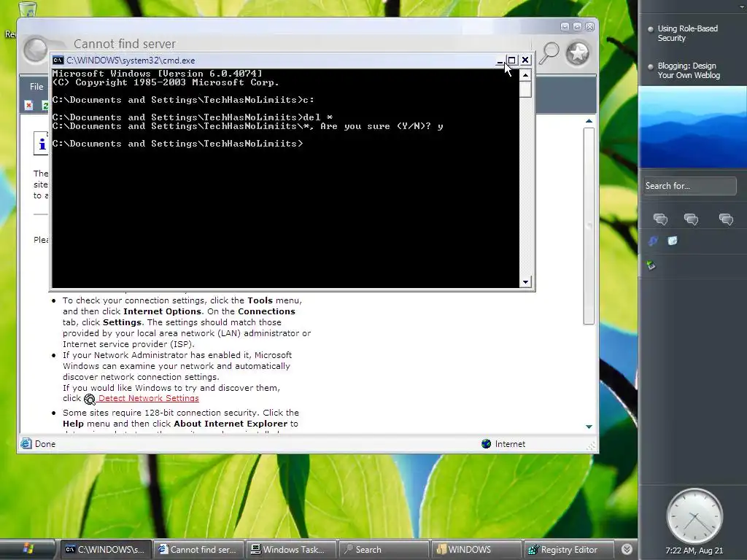
Task: Click the Recycle Bin desktop icon
Action: click(28, 9)
